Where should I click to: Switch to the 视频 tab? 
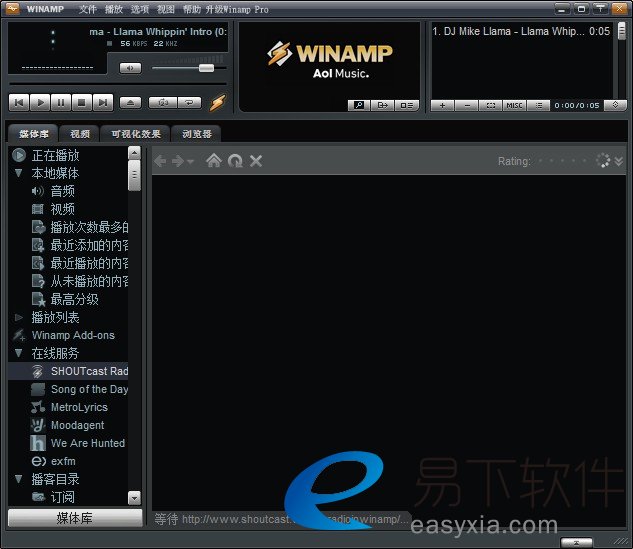(x=80, y=134)
